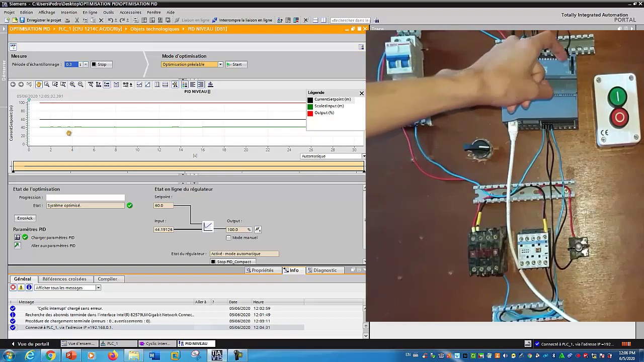Select the zoom selection magnifier tool
The height and width of the screenshot is (362, 644).
46,84
